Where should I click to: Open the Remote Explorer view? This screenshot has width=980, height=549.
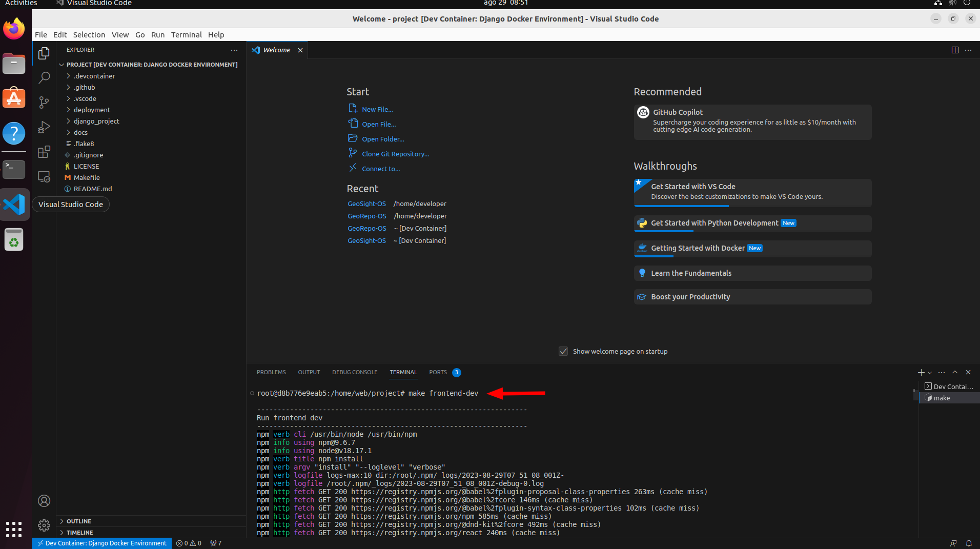pyautogui.click(x=44, y=176)
